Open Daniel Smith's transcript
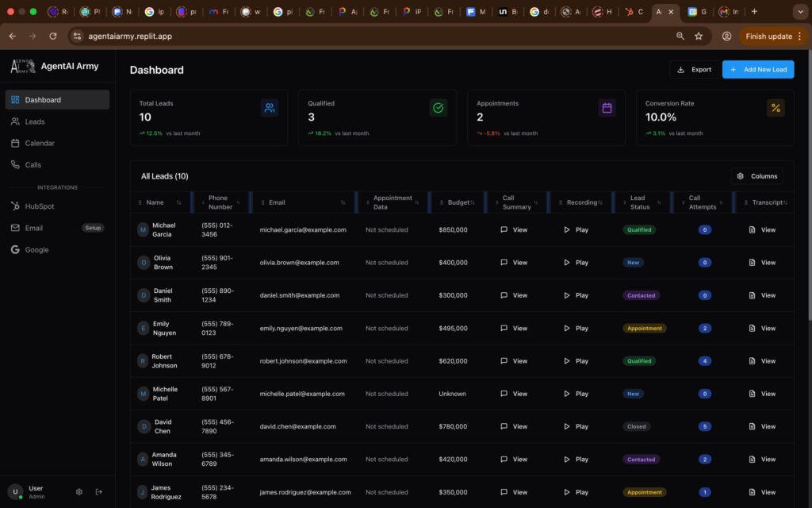Image resolution: width=812 pixels, height=508 pixels. click(762, 295)
